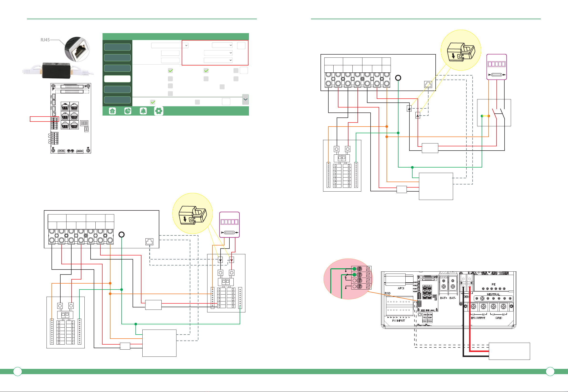Open the Home icon in green bar

click(x=112, y=111)
